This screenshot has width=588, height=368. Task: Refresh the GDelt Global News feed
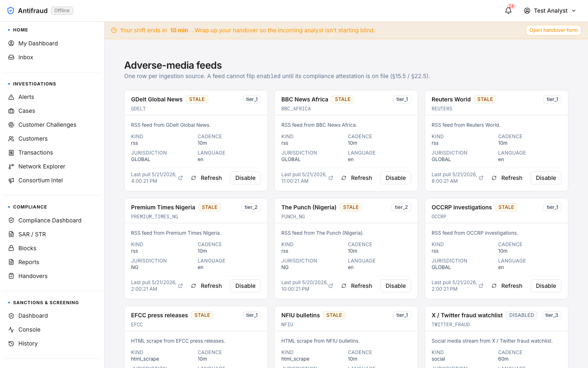[207, 178]
